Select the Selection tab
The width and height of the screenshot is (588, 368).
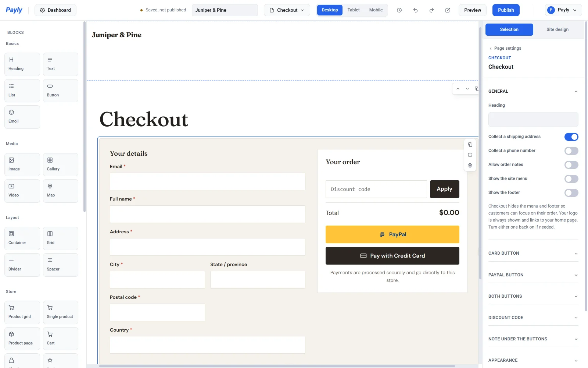(509, 29)
